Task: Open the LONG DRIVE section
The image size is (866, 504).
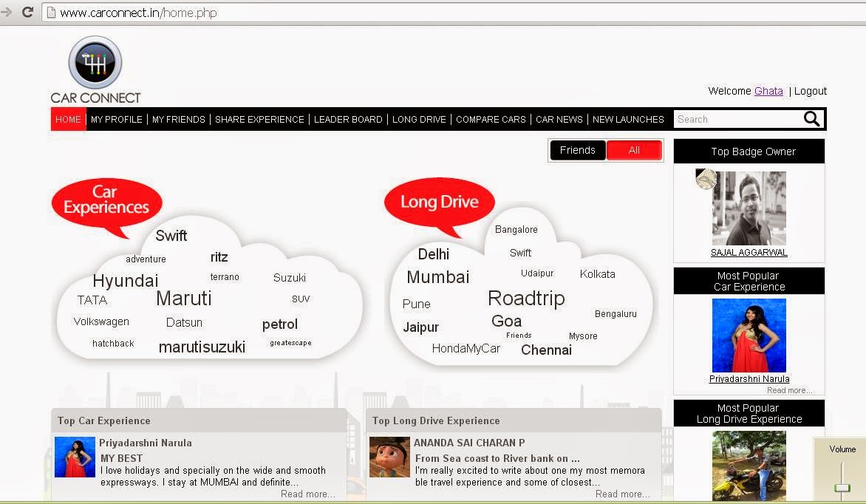Action: click(x=419, y=120)
